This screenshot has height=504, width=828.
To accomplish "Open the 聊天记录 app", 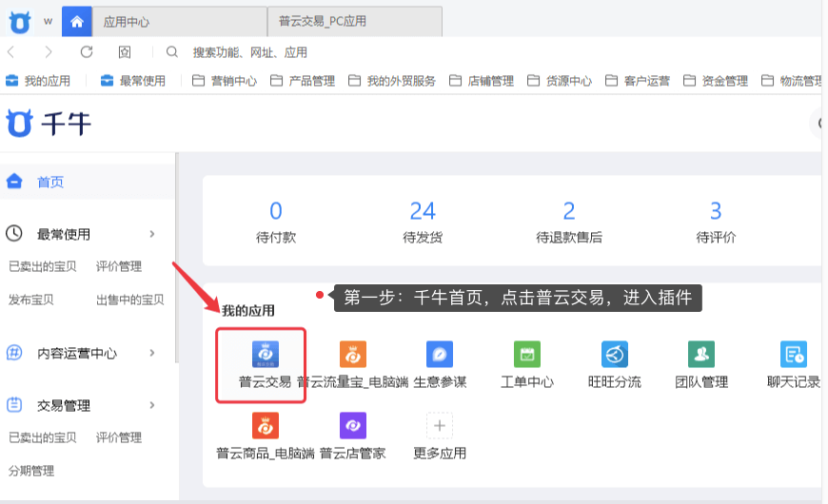I will (x=794, y=354).
